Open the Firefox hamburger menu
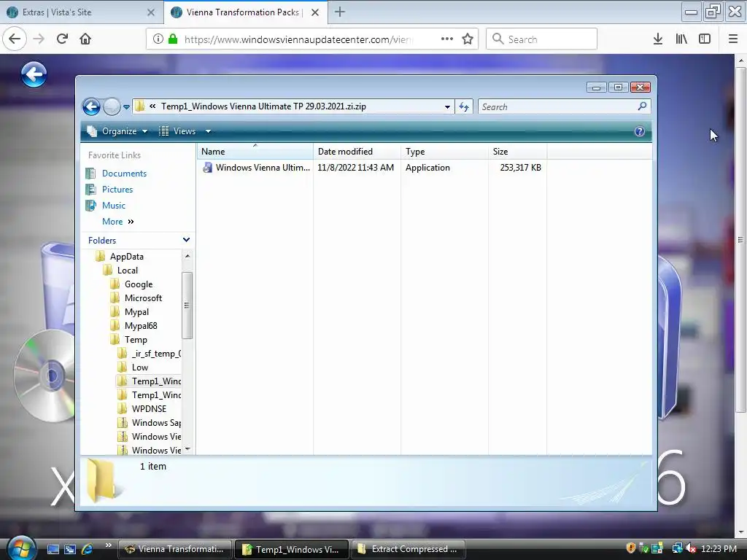The image size is (747, 560). click(732, 39)
